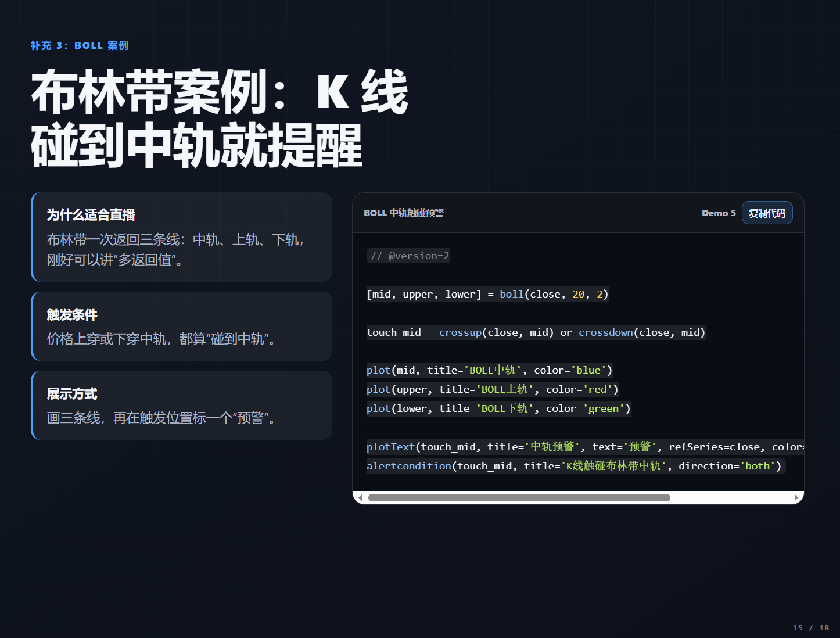Click the BOLL 中轨触碰预警 code panel title
The height and width of the screenshot is (638, 840).
(404, 213)
